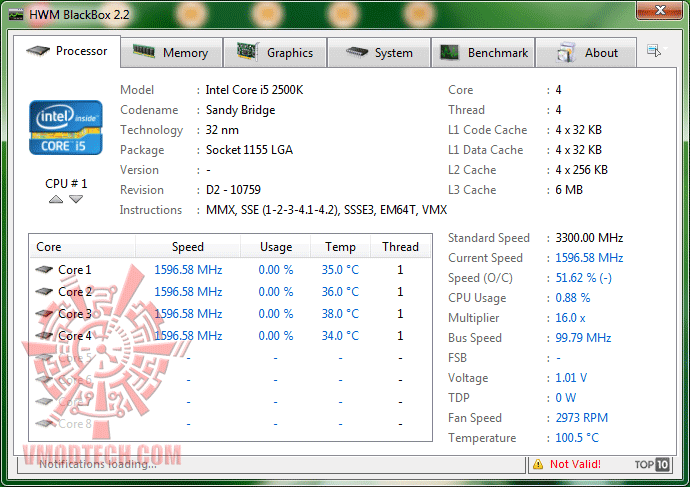690x487 pixels.
Task: Click the greyed Core 6 chip icon
Action: [x=44, y=379]
